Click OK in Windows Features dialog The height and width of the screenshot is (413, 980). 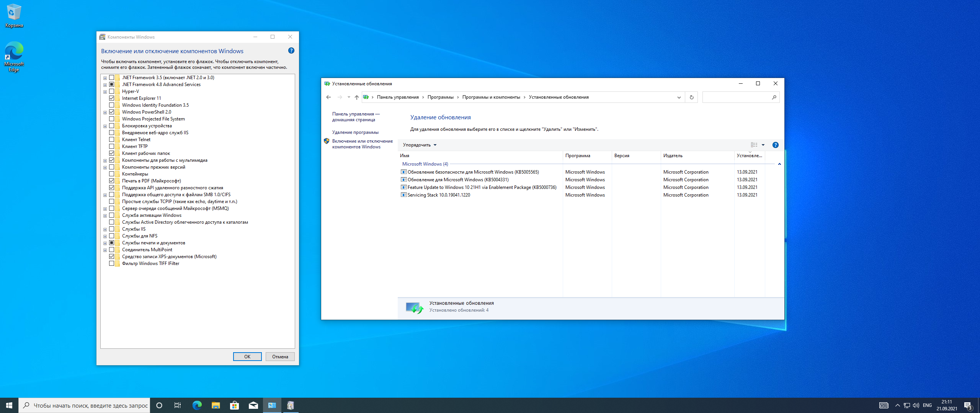point(247,356)
